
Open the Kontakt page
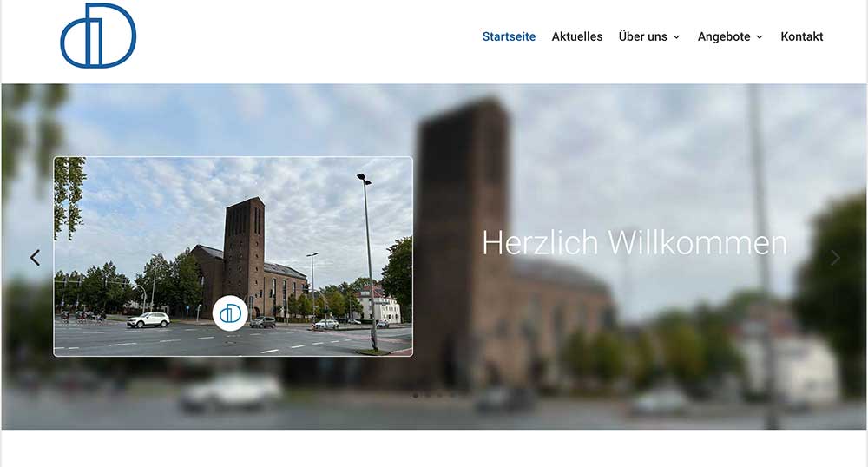click(x=801, y=36)
